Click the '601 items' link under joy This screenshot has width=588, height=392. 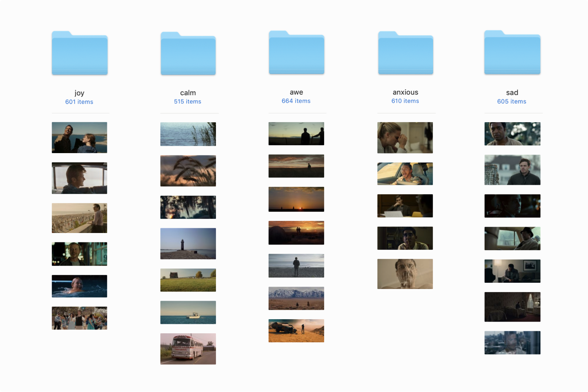[x=79, y=102]
